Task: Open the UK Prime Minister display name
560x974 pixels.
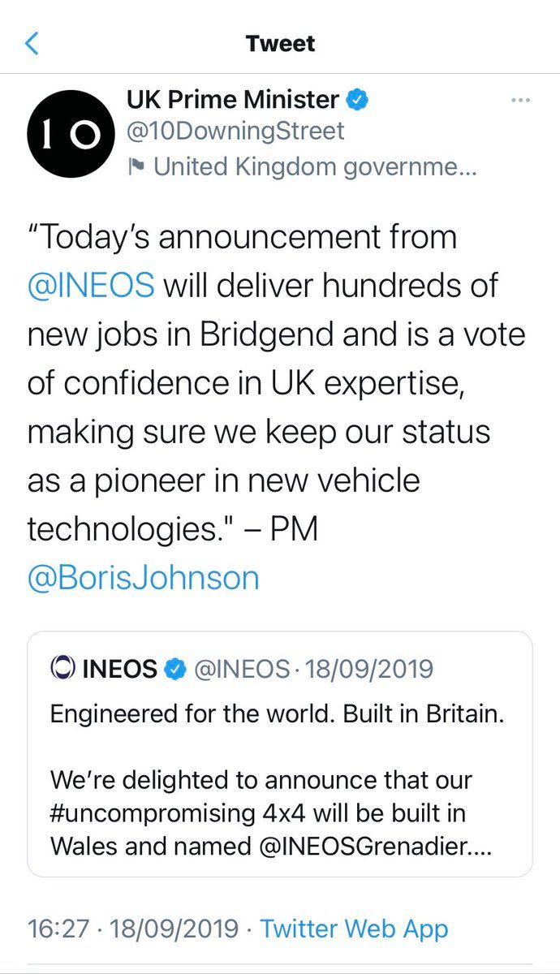Action: pyautogui.click(x=233, y=100)
